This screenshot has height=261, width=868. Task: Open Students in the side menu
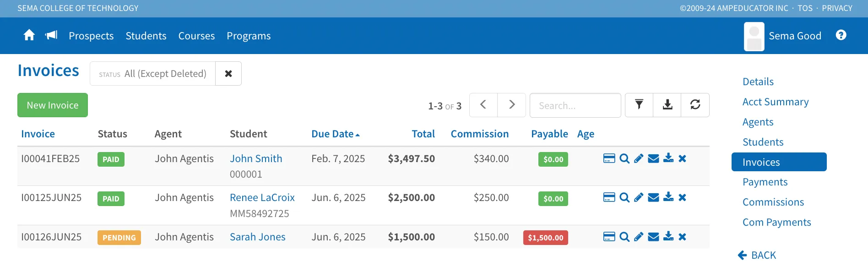point(763,142)
